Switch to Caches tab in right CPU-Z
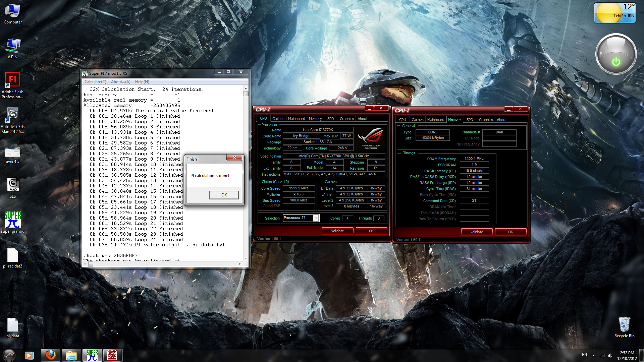 point(417,120)
